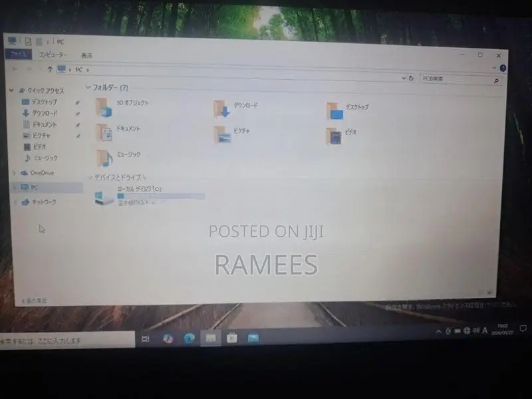This screenshot has height=399, width=532.
Task: Open the ファイル ribbon tab
Action: pos(19,55)
